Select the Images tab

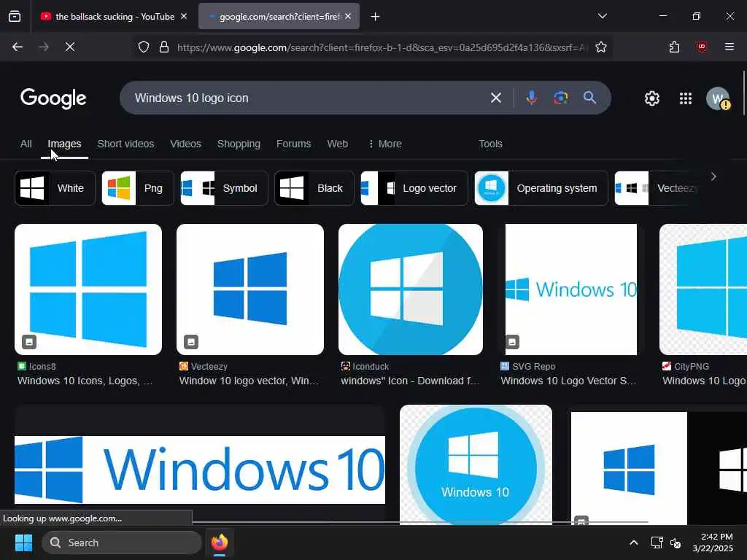64,144
